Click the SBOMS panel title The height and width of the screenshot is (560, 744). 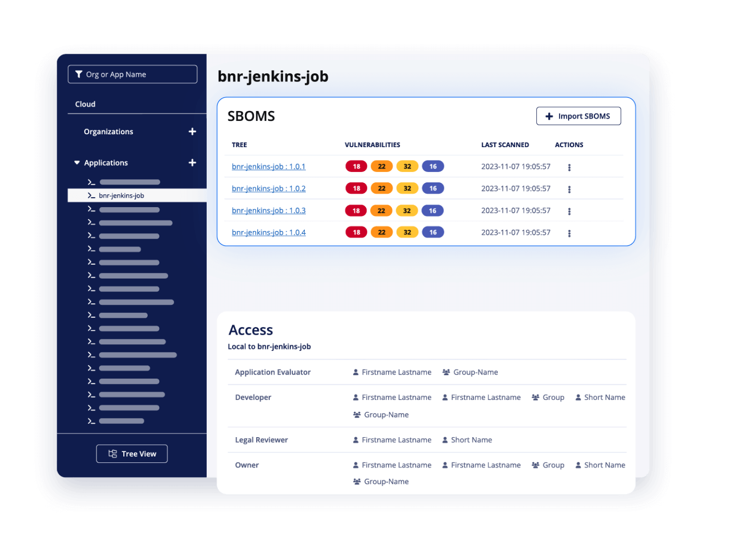pos(251,116)
